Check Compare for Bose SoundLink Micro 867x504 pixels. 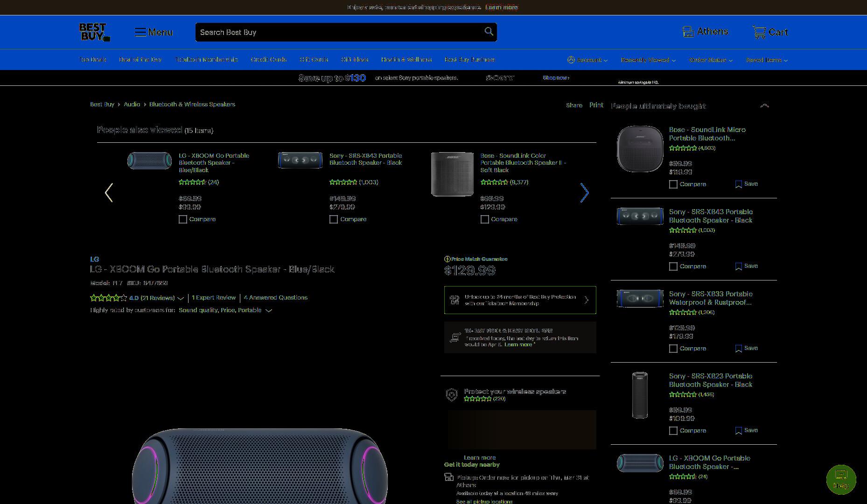[x=673, y=184]
